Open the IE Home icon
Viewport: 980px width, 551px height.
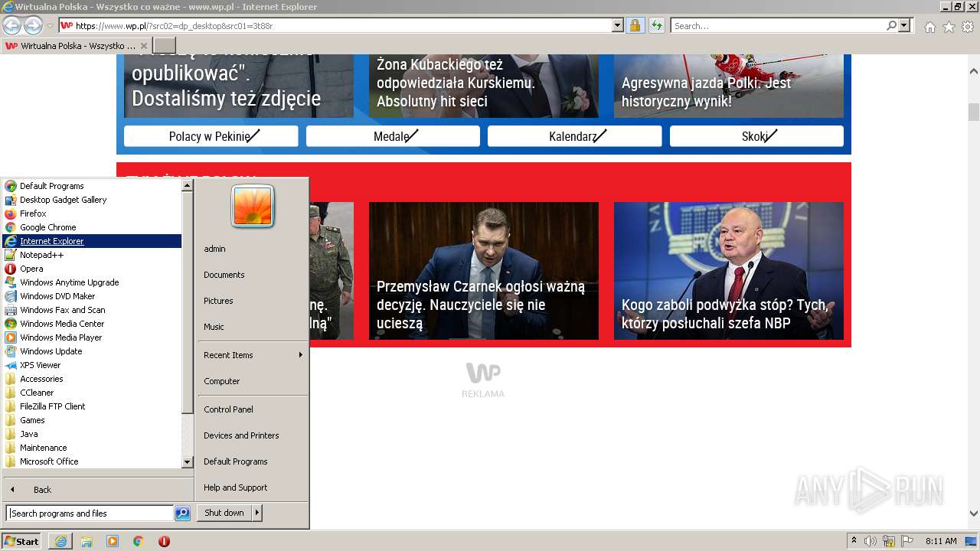point(929,27)
